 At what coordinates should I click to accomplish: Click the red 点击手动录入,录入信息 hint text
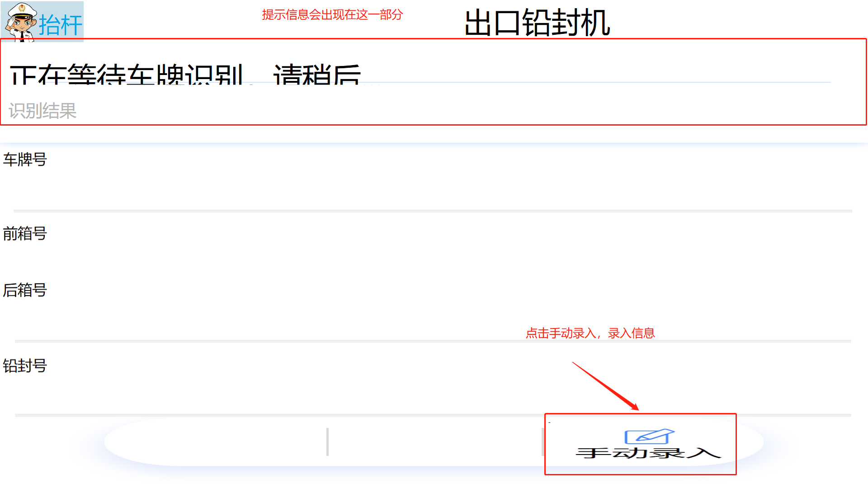pyautogui.click(x=590, y=333)
